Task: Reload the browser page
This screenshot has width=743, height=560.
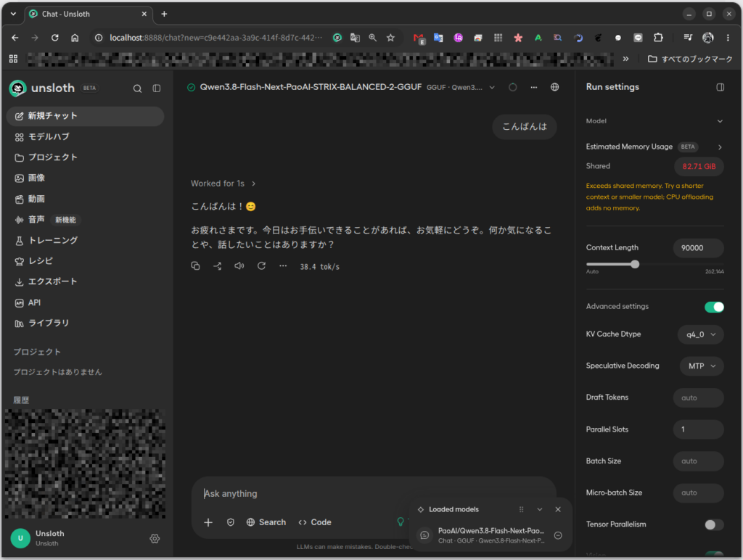Action: (x=55, y=38)
